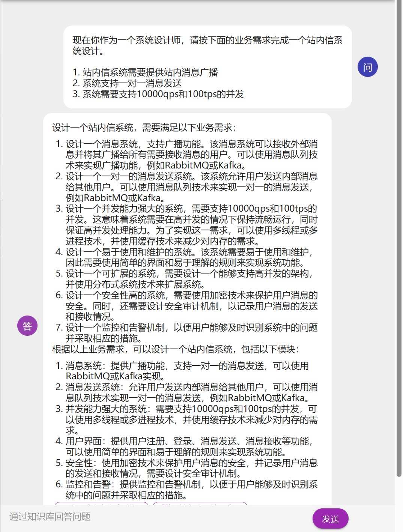This screenshot has width=403, height=532.
Task: Click the left partially hidden chip under the answer
Action: tap(101, 503)
